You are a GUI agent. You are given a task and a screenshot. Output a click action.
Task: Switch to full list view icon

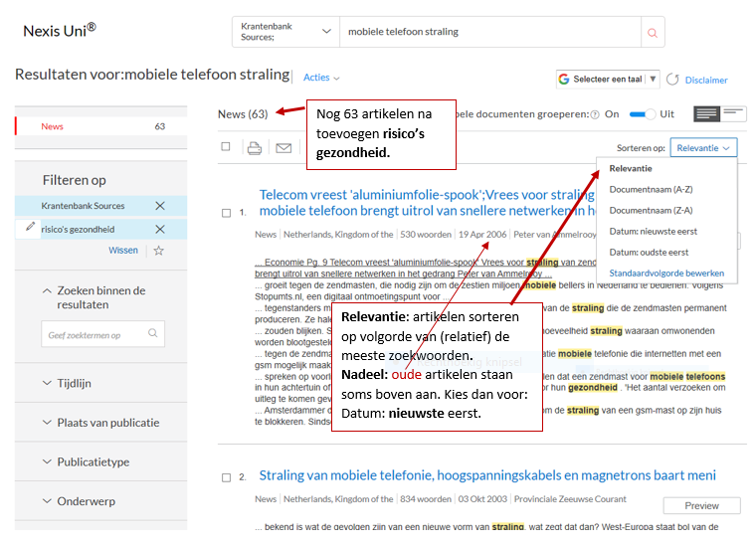click(706, 114)
